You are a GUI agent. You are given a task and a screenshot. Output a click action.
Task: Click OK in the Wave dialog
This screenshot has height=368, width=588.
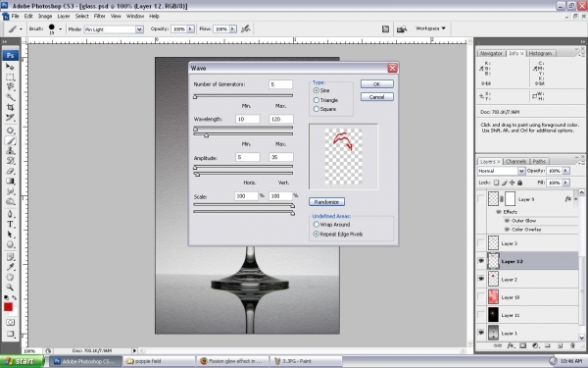[377, 84]
